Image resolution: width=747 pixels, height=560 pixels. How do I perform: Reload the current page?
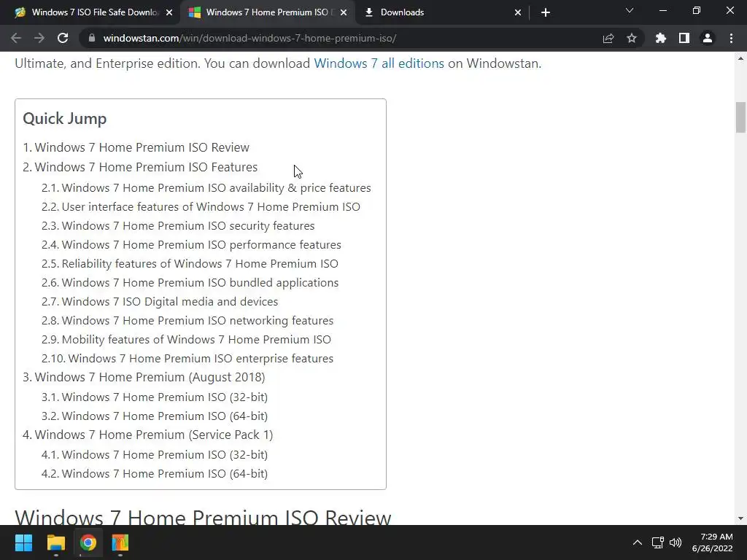(x=63, y=38)
